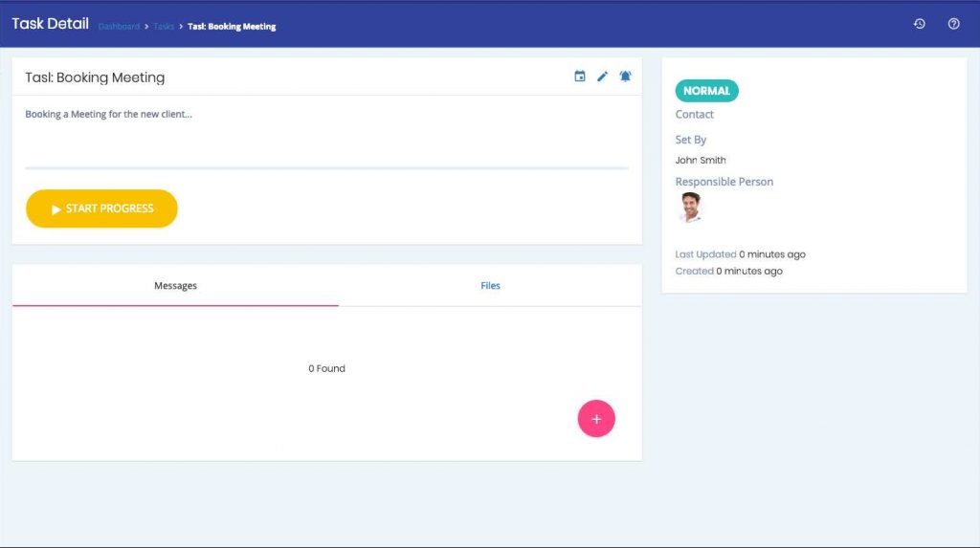Click the Task Detail page heading
Screen dimensions: 980x548
(x=50, y=24)
